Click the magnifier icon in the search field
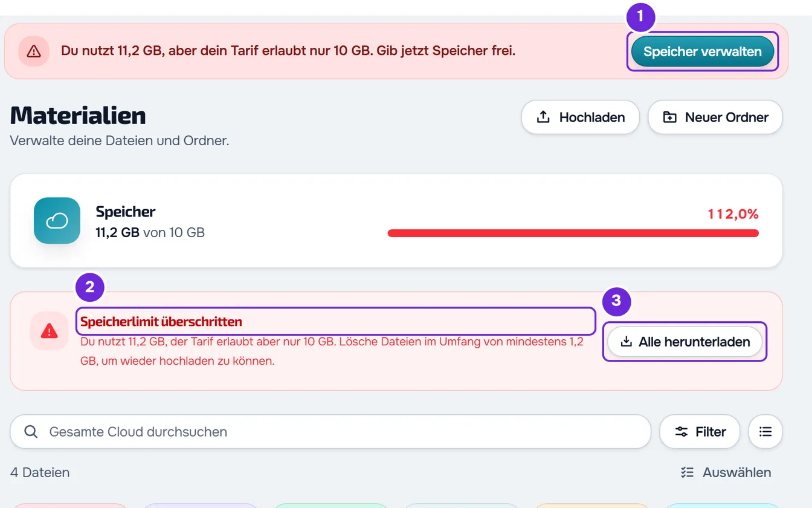This screenshot has width=812, height=508. coord(30,432)
